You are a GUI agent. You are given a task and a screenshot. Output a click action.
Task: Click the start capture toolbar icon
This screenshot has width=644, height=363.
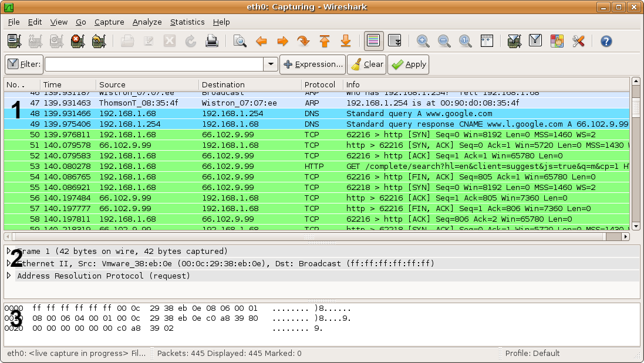(x=57, y=41)
